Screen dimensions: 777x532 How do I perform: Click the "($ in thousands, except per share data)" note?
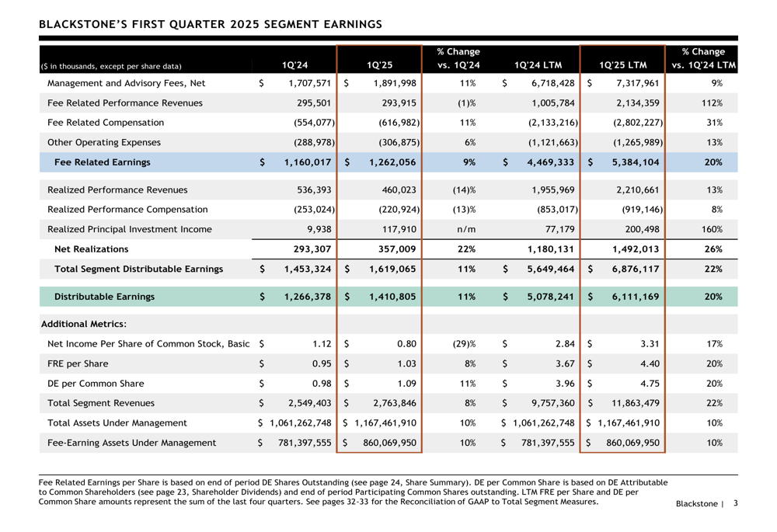point(111,66)
